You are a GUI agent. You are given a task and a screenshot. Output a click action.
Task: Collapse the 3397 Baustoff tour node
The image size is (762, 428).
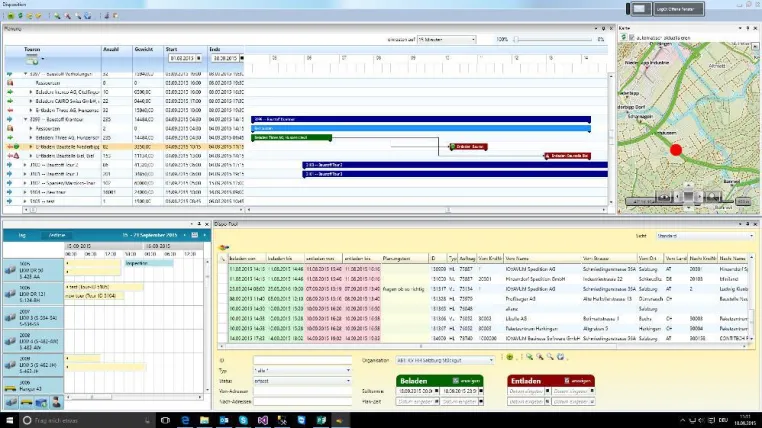[x=25, y=74]
